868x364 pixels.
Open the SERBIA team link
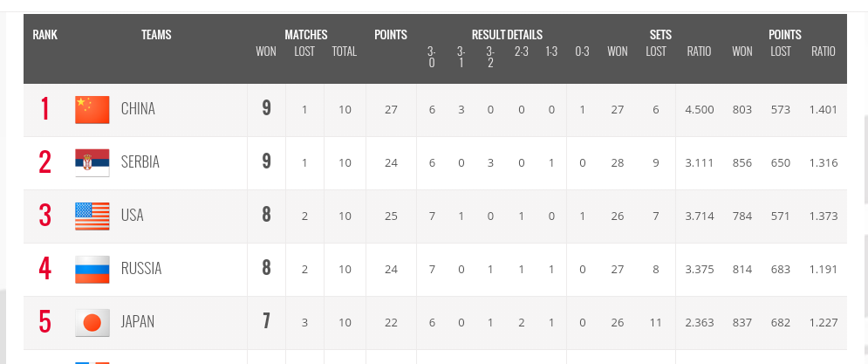[x=140, y=162]
